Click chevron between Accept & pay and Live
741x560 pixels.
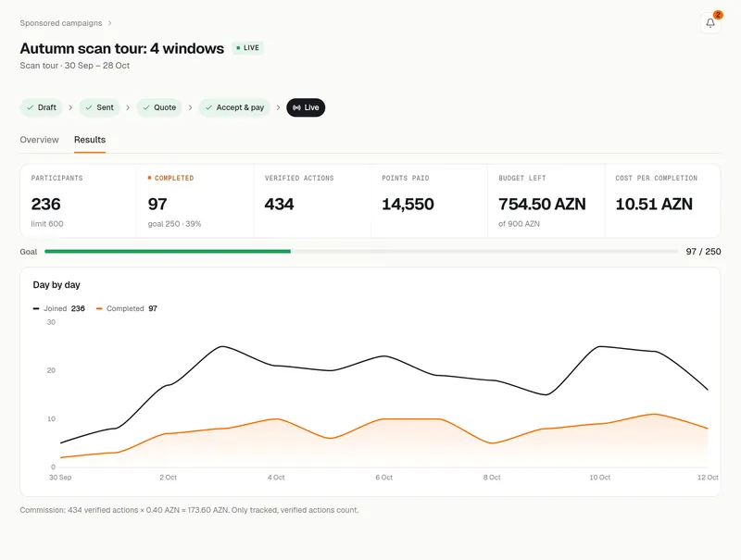[279, 107]
